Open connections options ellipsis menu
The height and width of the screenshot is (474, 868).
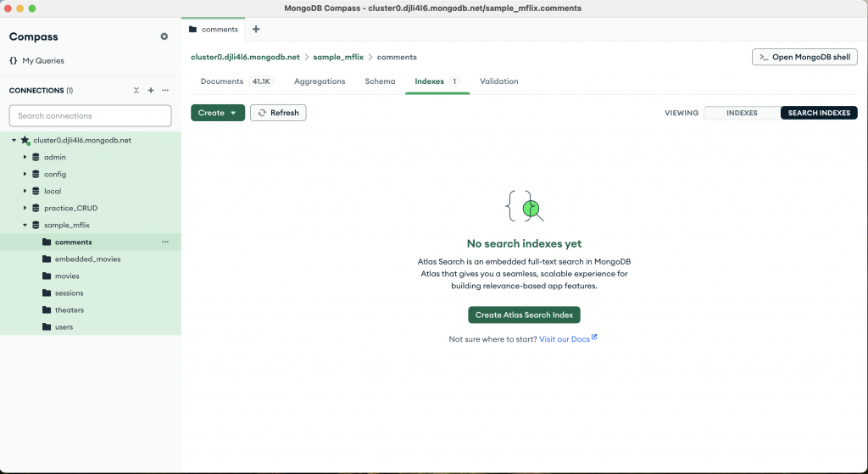[x=165, y=90]
